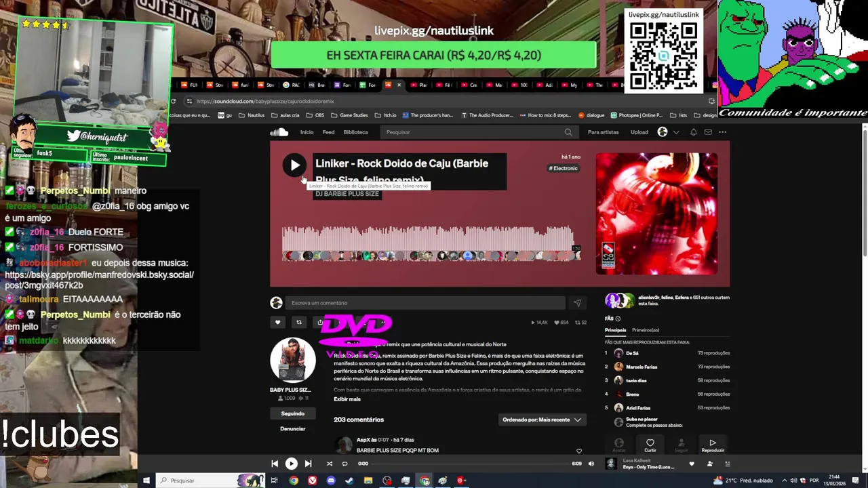This screenshot has height=488, width=868.
Task: Click the Curtir step button
Action: (x=650, y=445)
